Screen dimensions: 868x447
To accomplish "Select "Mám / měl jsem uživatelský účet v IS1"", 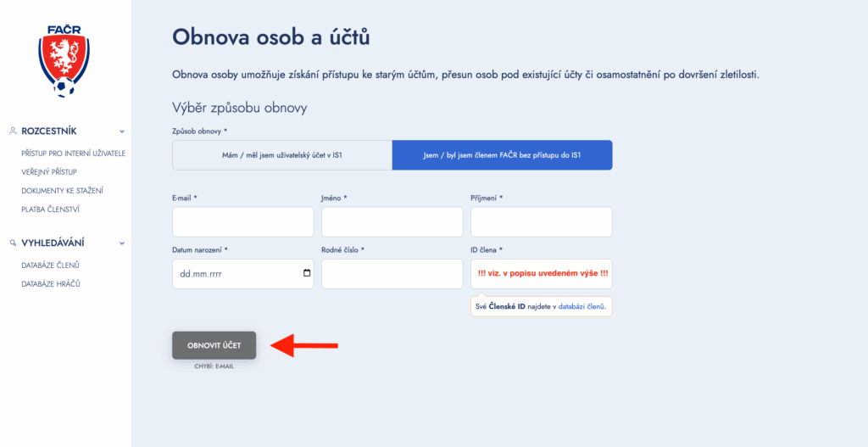I will point(281,155).
